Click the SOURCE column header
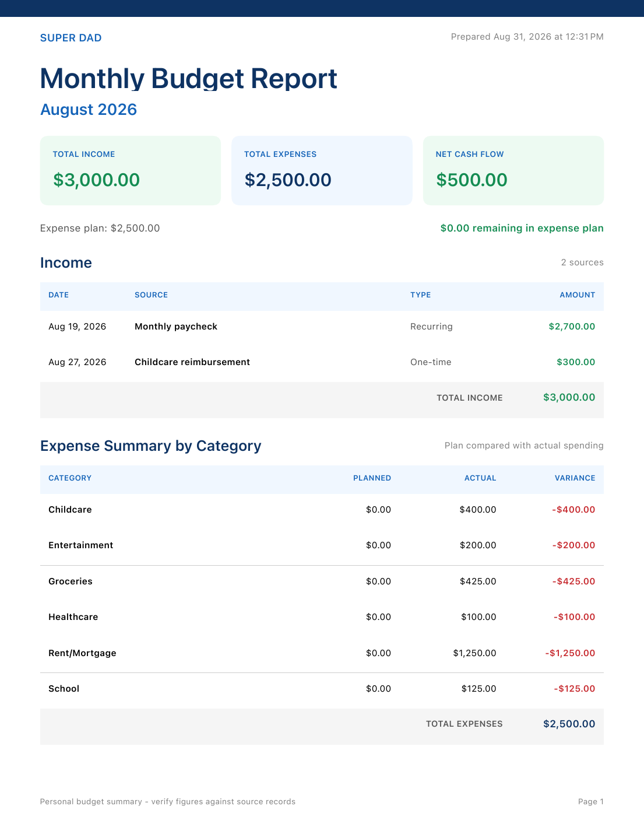This screenshot has width=644, height=834. pyautogui.click(x=151, y=295)
